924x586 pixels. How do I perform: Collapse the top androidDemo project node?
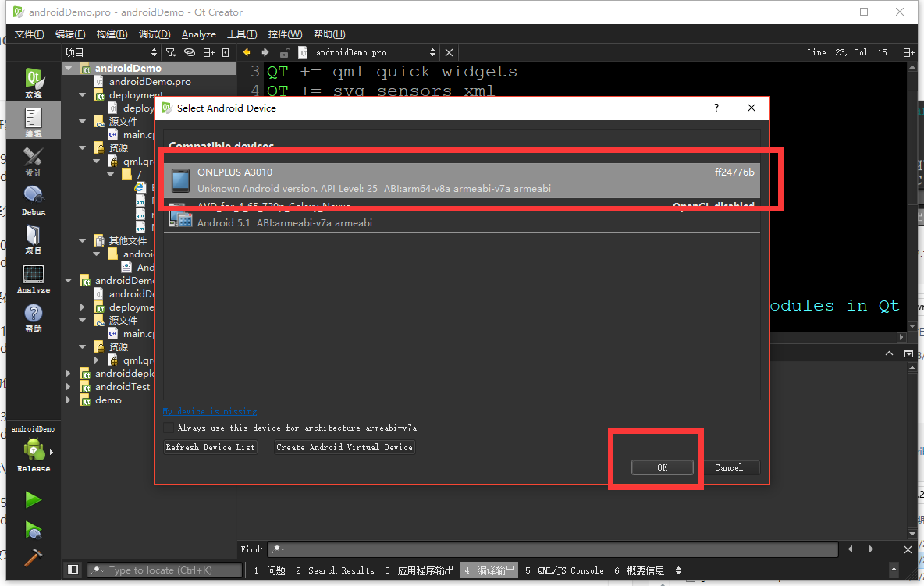pos(69,69)
